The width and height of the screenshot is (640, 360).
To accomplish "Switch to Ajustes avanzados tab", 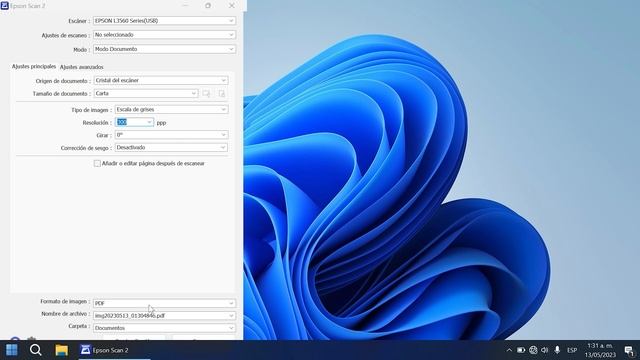I will 82,67.
